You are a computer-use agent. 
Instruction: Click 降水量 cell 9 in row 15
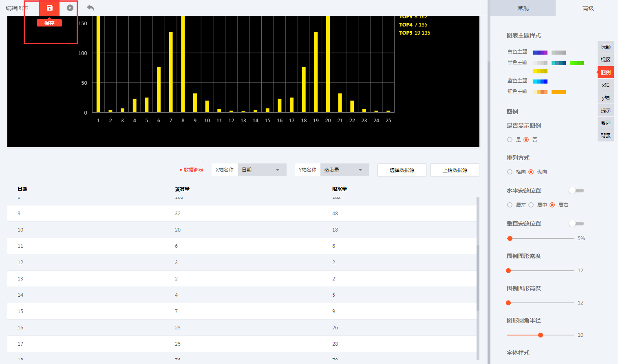(x=333, y=311)
